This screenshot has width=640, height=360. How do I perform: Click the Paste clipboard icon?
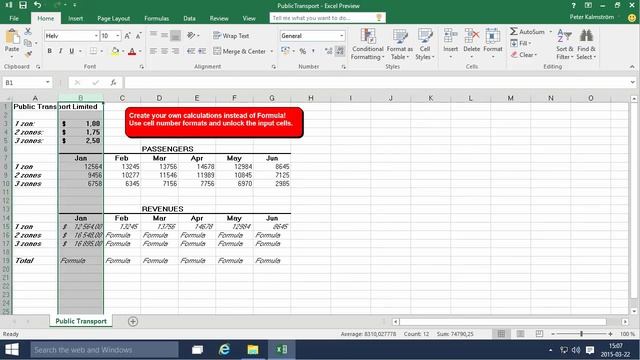(12, 37)
